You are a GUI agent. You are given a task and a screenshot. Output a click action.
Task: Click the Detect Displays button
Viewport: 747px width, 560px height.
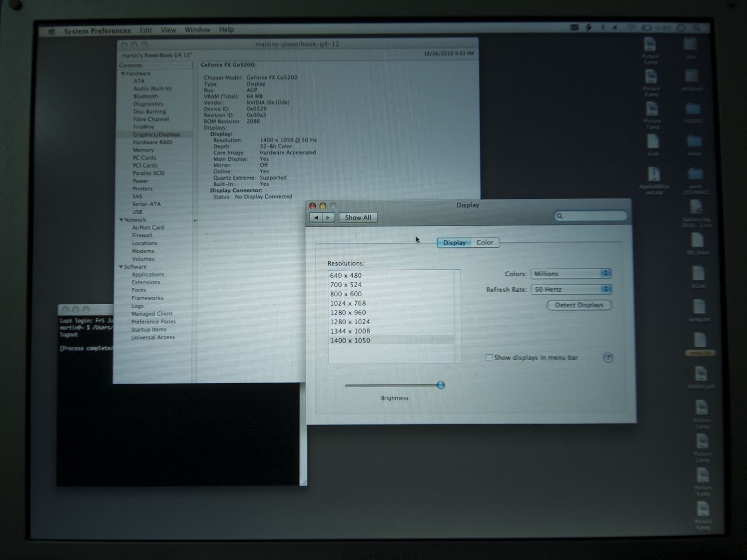[579, 305]
